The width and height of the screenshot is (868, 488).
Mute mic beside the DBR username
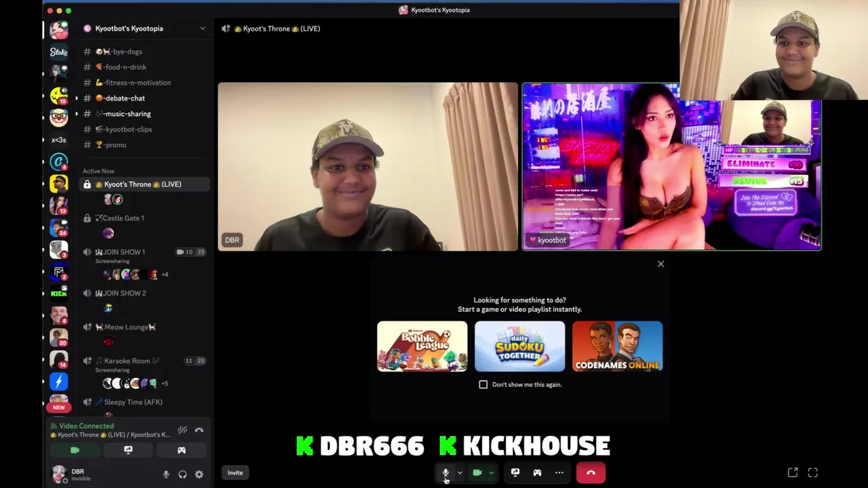pyautogui.click(x=165, y=474)
